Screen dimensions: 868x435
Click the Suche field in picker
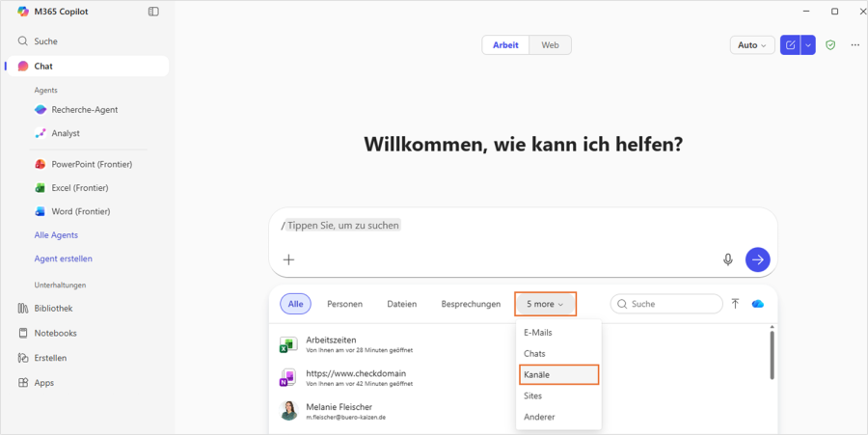tap(666, 304)
